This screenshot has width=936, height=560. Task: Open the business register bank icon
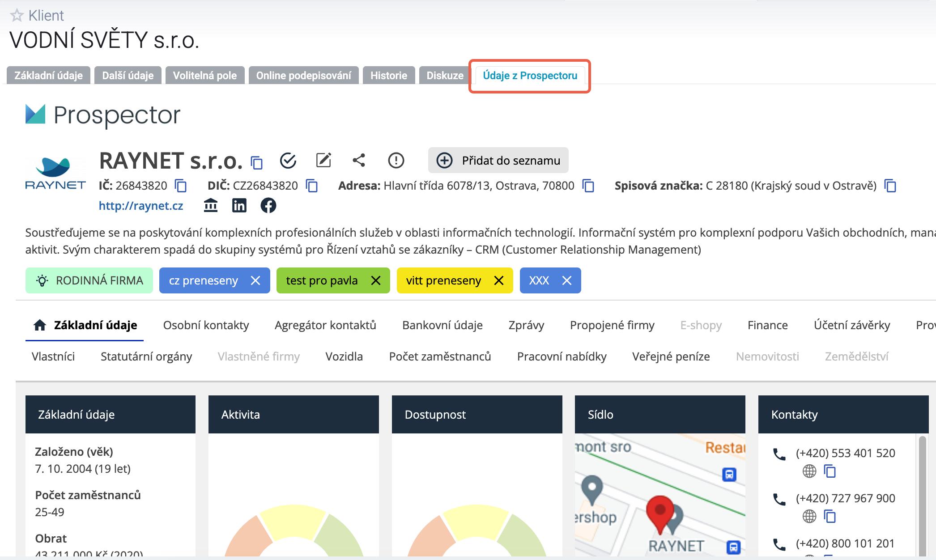211,206
